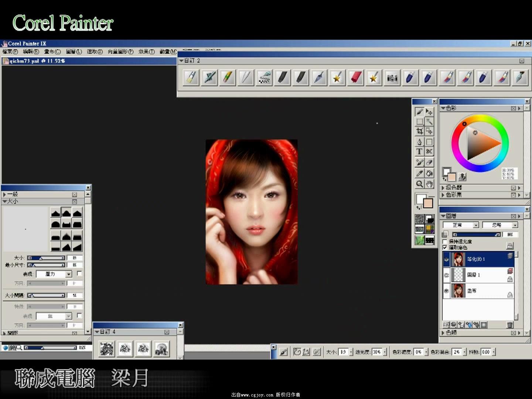Select the Dropper tool
Image resolution: width=532 pixels, height=399 pixels.
click(419, 173)
